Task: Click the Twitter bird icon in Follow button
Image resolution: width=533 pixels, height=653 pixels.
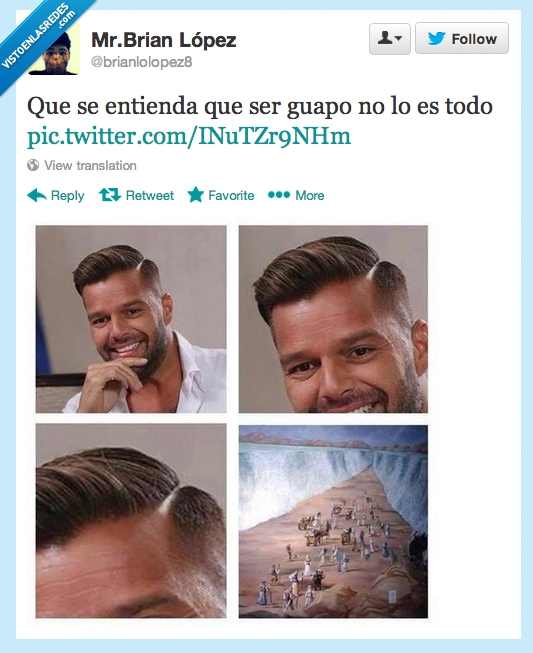Action: 436,39
